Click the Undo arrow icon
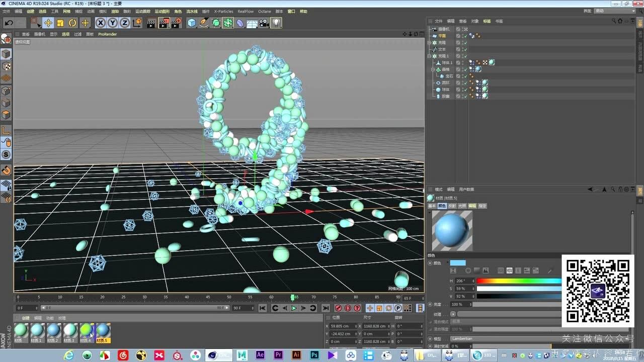The image size is (644, 362). point(9,23)
